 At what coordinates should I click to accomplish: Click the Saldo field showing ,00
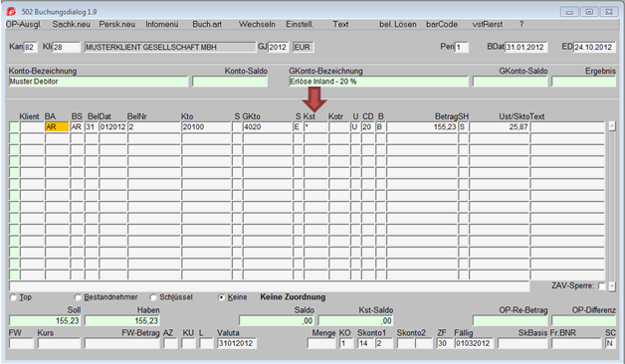(277, 320)
